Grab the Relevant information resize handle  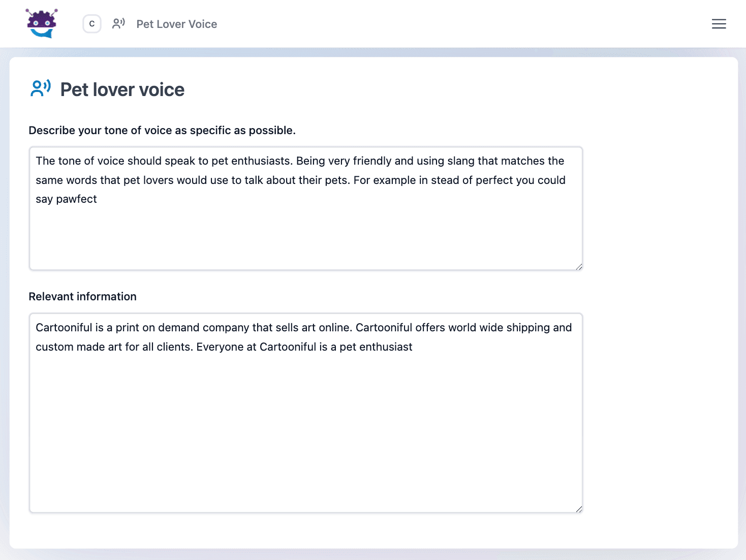(579, 509)
